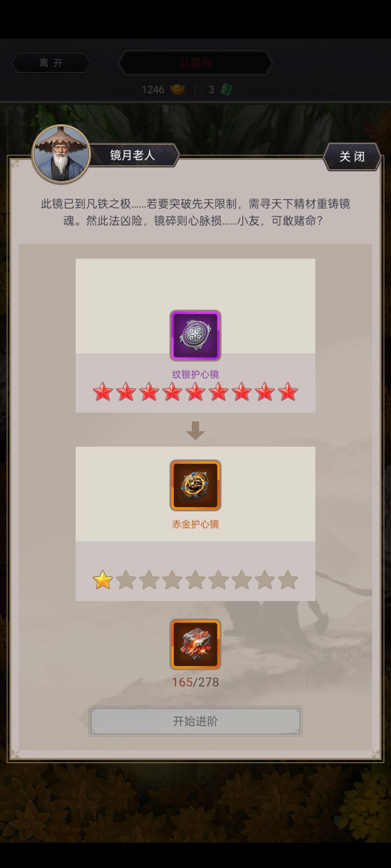The height and width of the screenshot is (868, 391).
Task: Tap the single gold star of 赤金护心镜
Action: (x=103, y=580)
